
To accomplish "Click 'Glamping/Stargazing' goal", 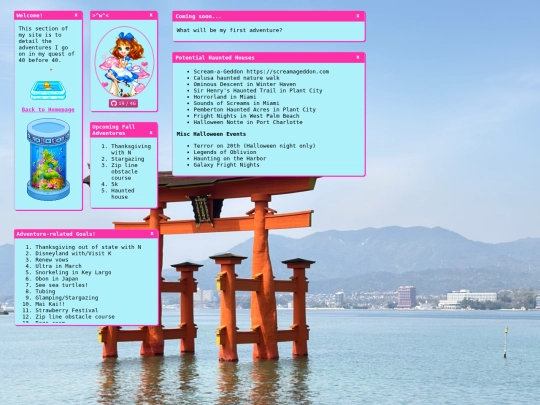I will pyautogui.click(x=66, y=298).
